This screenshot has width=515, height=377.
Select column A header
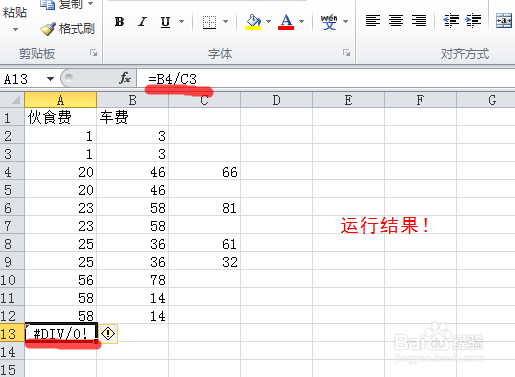[60, 100]
